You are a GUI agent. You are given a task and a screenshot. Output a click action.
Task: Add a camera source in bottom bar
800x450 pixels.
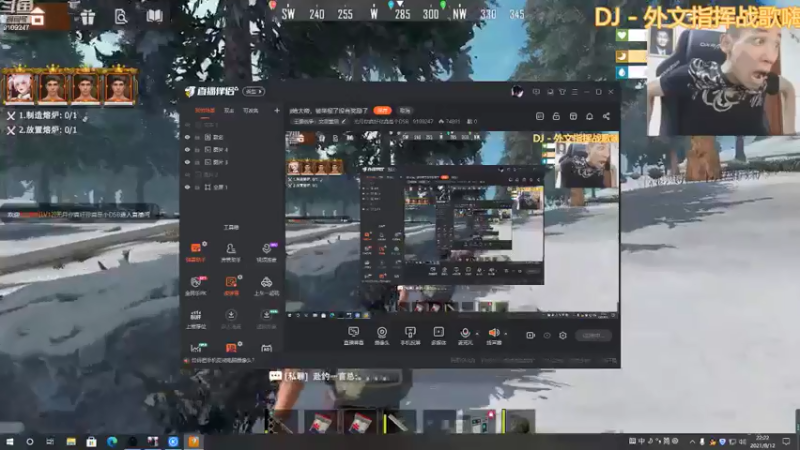[382, 335]
